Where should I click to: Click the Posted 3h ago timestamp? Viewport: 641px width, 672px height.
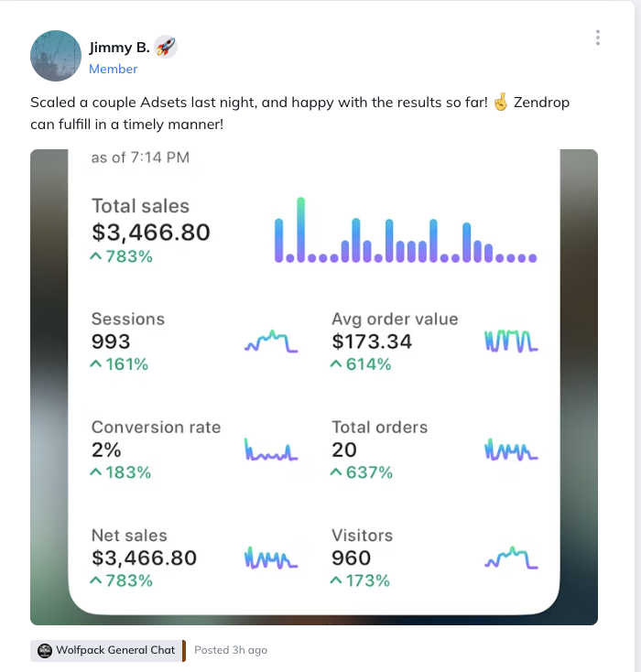tap(231, 650)
